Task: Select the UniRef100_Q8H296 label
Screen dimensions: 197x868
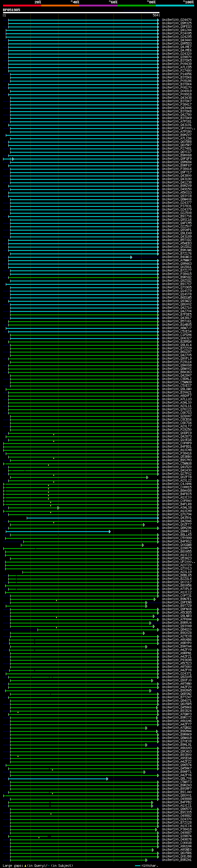Action: (x=177, y=528)
